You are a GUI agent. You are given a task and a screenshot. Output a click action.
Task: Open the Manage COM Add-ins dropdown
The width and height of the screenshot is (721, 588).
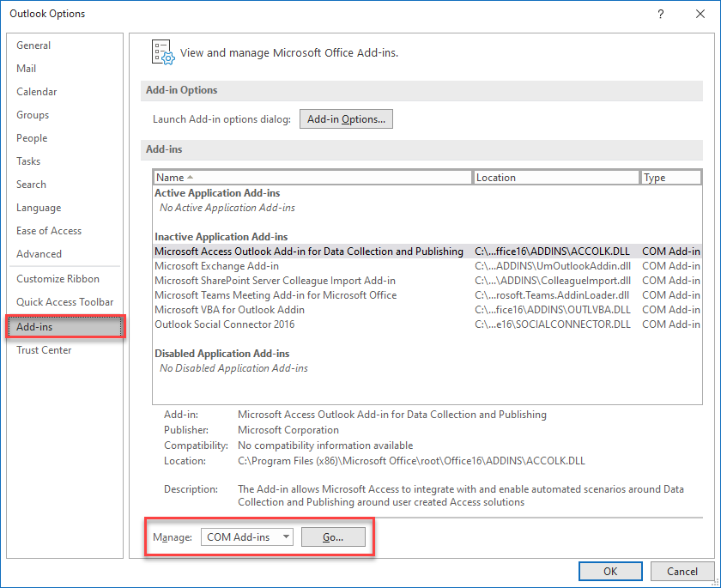pos(247,537)
